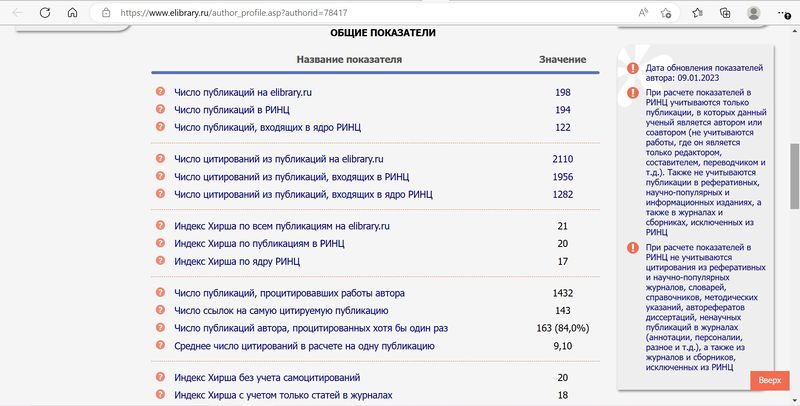Help icon beside 'Число публикаций в РИНЦ'
This screenshot has height=406, width=800.
pyautogui.click(x=160, y=109)
